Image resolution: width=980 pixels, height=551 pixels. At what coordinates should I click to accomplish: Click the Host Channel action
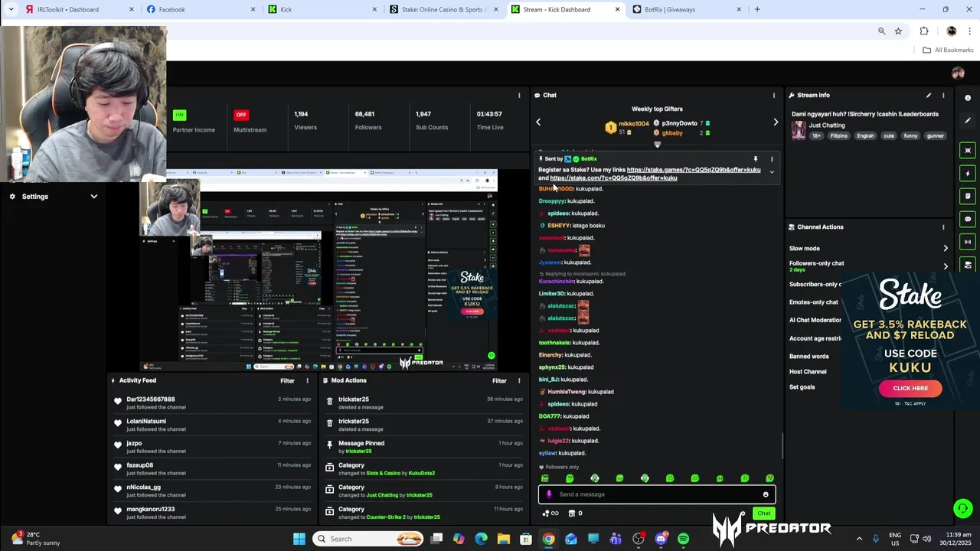click(x=808, y=371)
